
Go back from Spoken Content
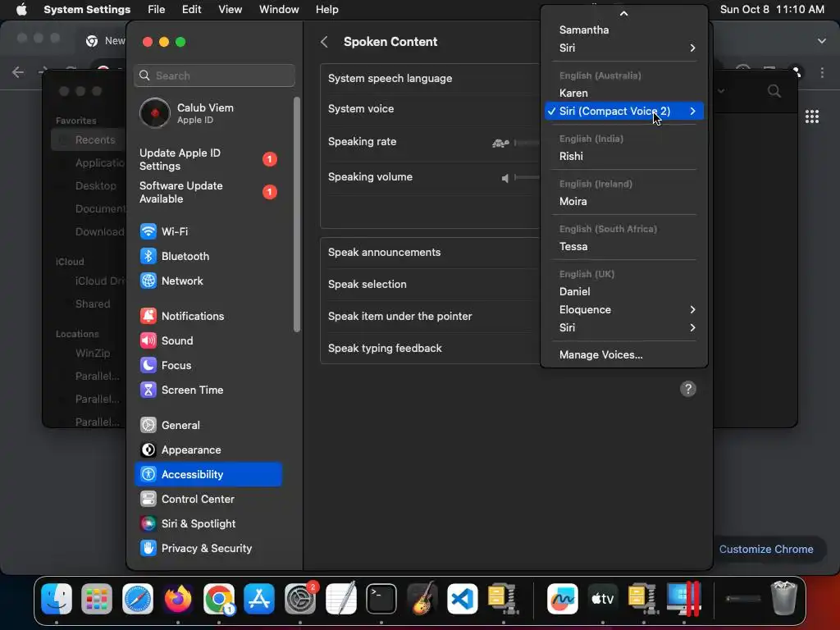[324, 42]
